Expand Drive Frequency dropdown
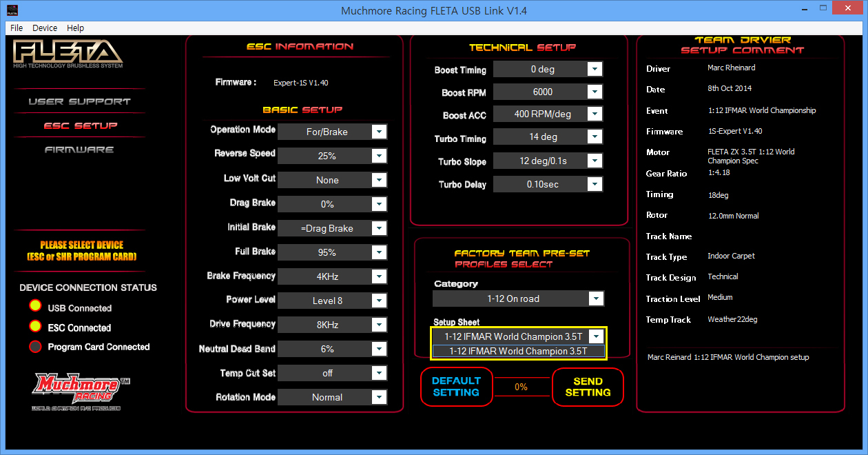Screen dimensions: 868x455 tap(379, 325)
